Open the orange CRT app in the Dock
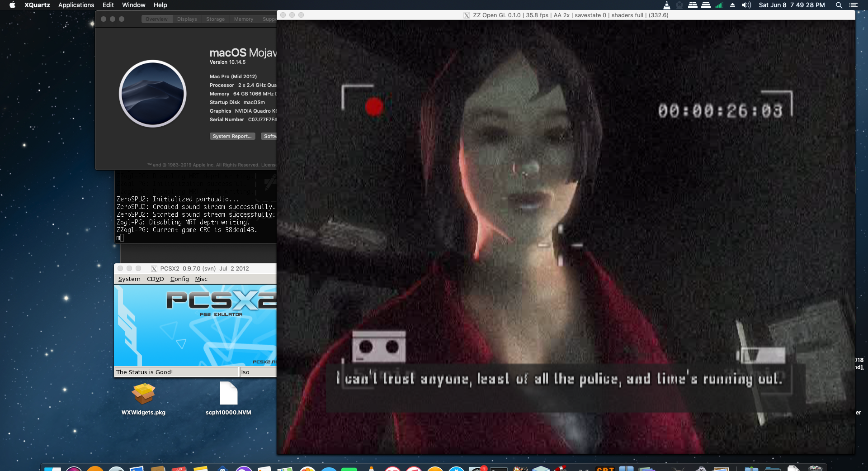Image resolution: width=868 pixels, height=471 pixels. click(x=605, y=469)
